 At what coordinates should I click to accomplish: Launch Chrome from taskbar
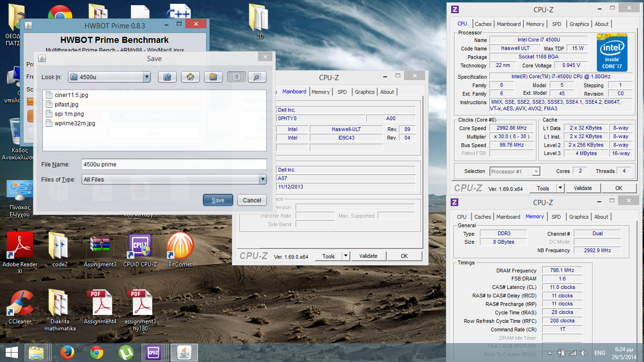coord(97,353)
